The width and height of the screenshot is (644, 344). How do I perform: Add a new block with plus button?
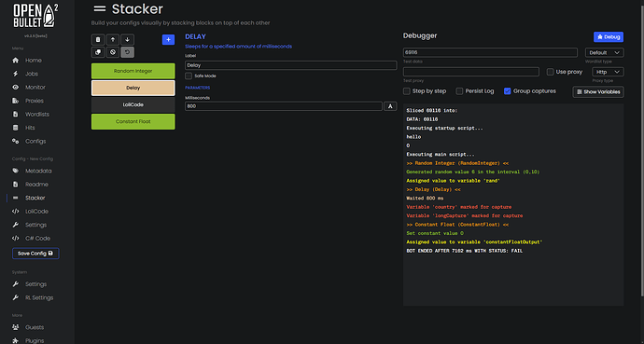click(168, 40)
